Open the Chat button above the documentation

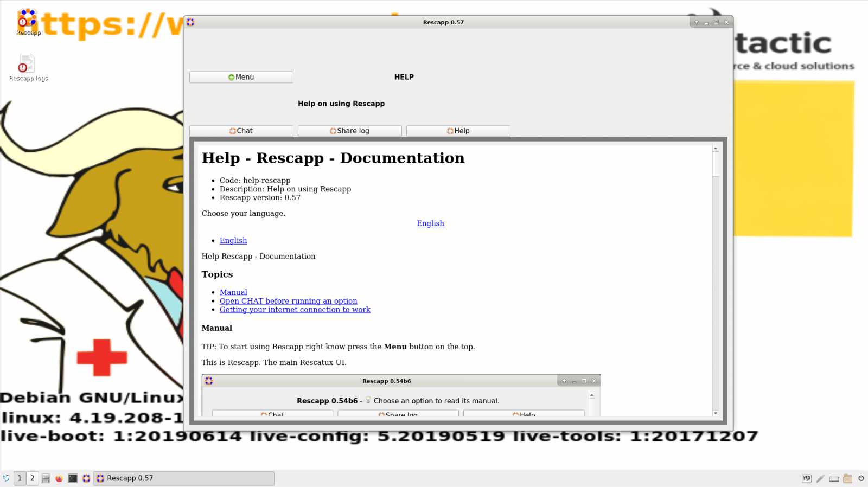click(x=241, y=131)
